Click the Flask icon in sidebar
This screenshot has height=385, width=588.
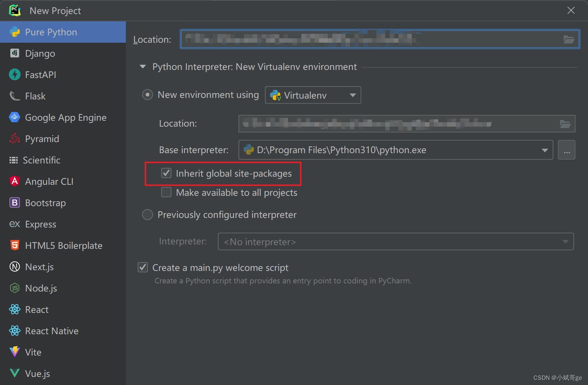(15, 96)
